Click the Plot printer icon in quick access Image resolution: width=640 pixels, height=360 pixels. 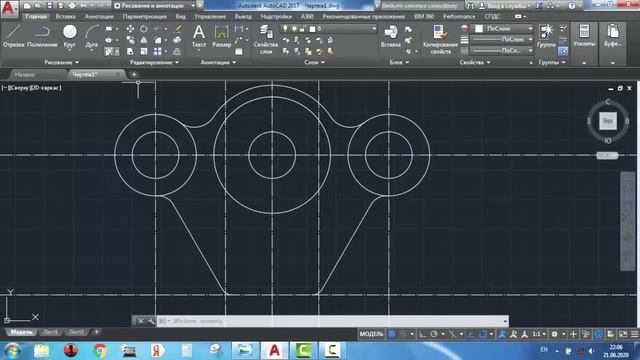73,6
